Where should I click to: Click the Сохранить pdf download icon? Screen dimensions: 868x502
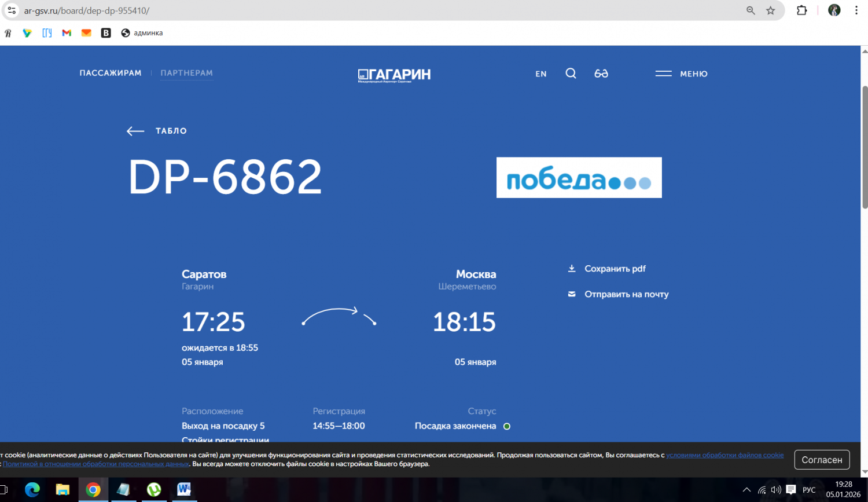coord(572,269)
